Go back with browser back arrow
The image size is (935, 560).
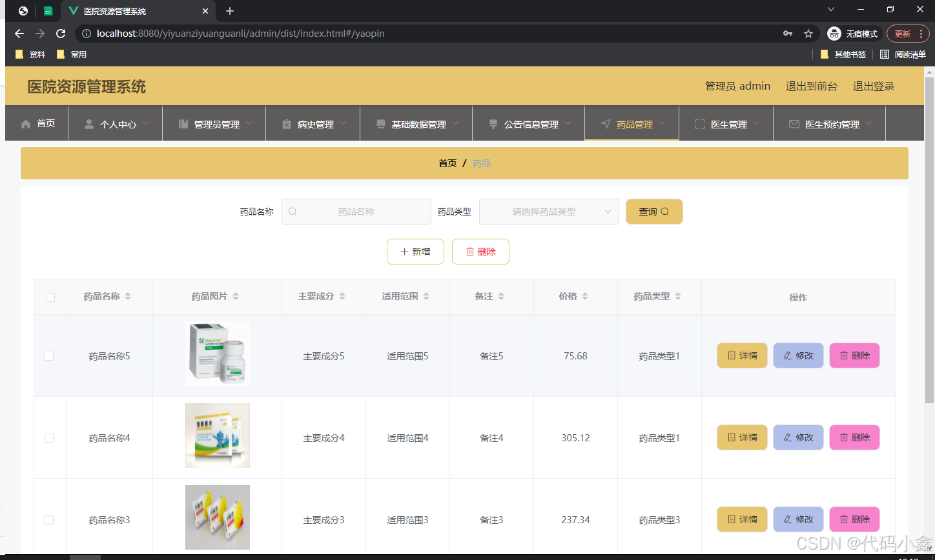[19, 34]
